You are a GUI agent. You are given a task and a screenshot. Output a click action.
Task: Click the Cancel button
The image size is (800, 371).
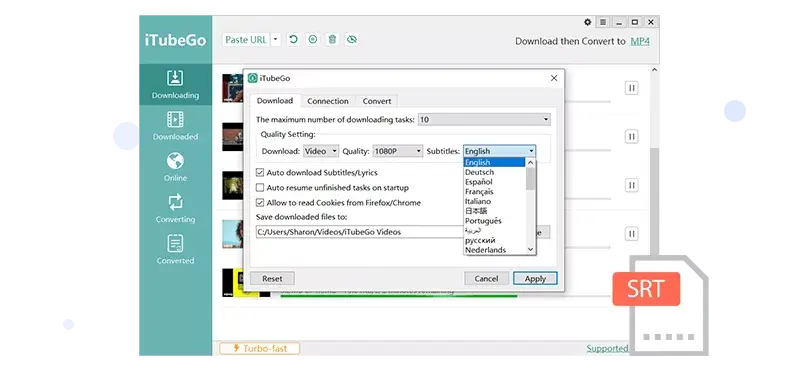[x=486, y=279]
